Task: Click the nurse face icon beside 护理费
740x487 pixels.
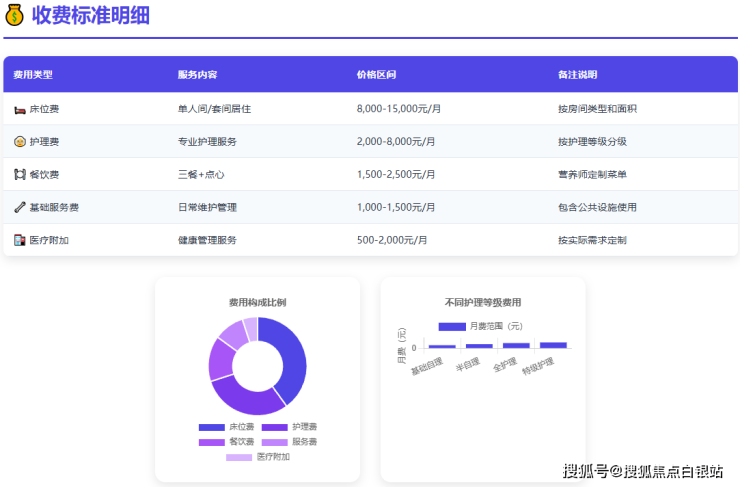Action: 20,141
